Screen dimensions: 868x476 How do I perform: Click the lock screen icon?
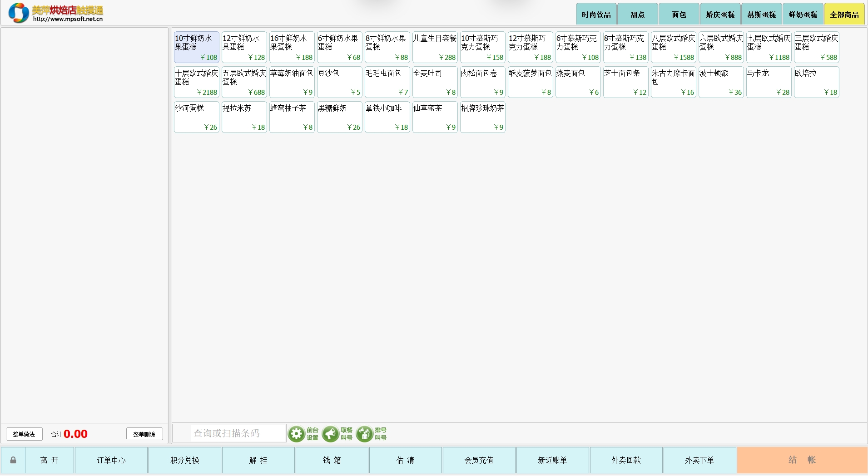pos(13,460)
